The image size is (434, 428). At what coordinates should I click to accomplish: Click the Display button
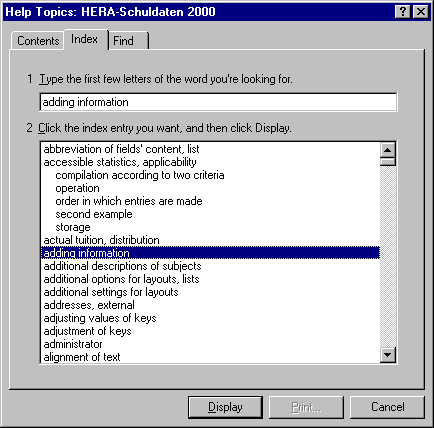pos(225,407)
